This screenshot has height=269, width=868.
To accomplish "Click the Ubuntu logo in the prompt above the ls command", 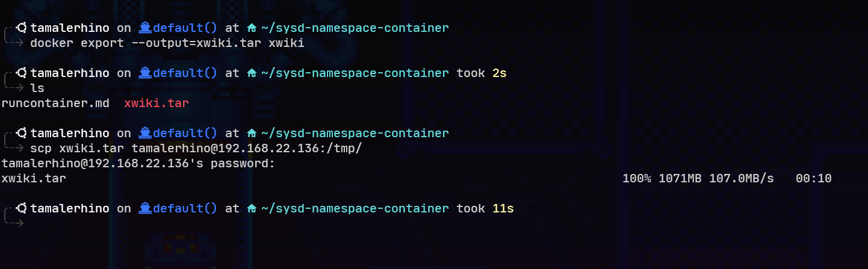I will [22, 73].
